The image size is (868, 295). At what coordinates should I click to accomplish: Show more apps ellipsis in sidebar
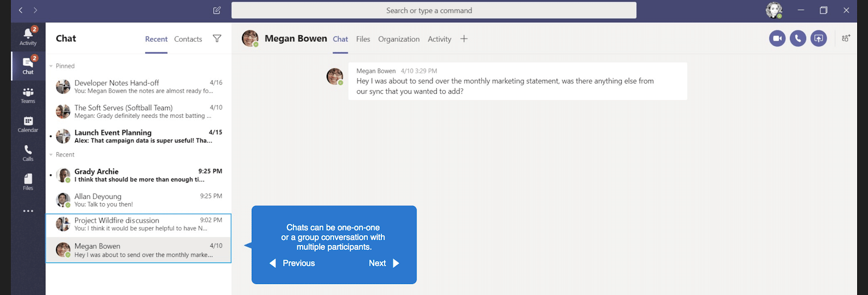28,211
